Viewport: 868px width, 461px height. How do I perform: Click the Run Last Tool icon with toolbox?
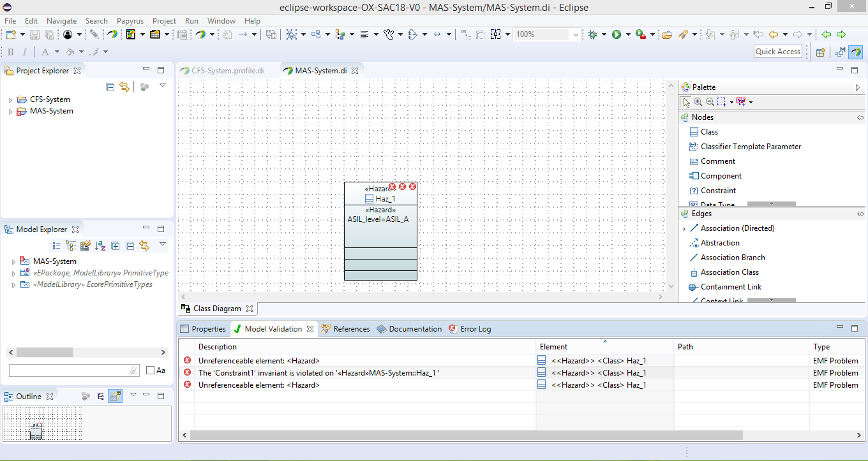(x=640, y=34)
